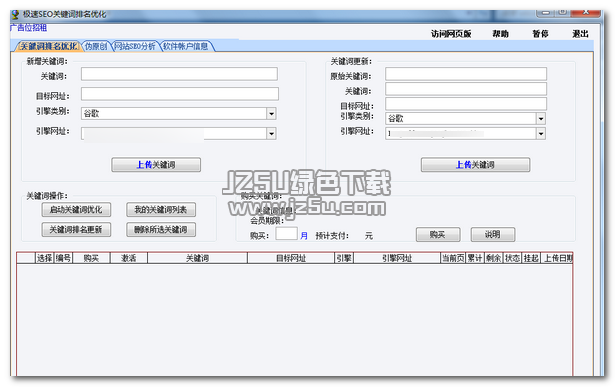Open the 帮助 menu item

pyautogui.click(x=500, y=34)
